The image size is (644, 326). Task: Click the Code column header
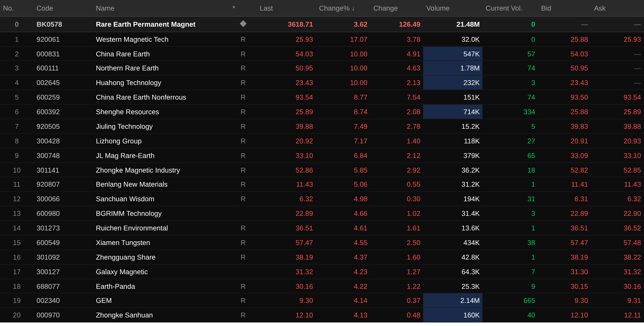point(45,8)
